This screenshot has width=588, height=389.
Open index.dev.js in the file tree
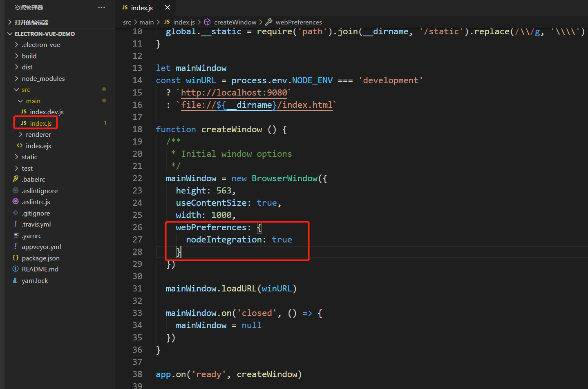[47, 112]
